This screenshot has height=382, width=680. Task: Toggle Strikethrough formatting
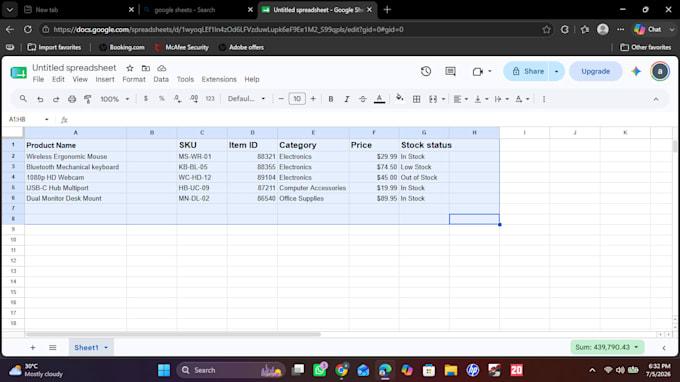tap(363, 99)
